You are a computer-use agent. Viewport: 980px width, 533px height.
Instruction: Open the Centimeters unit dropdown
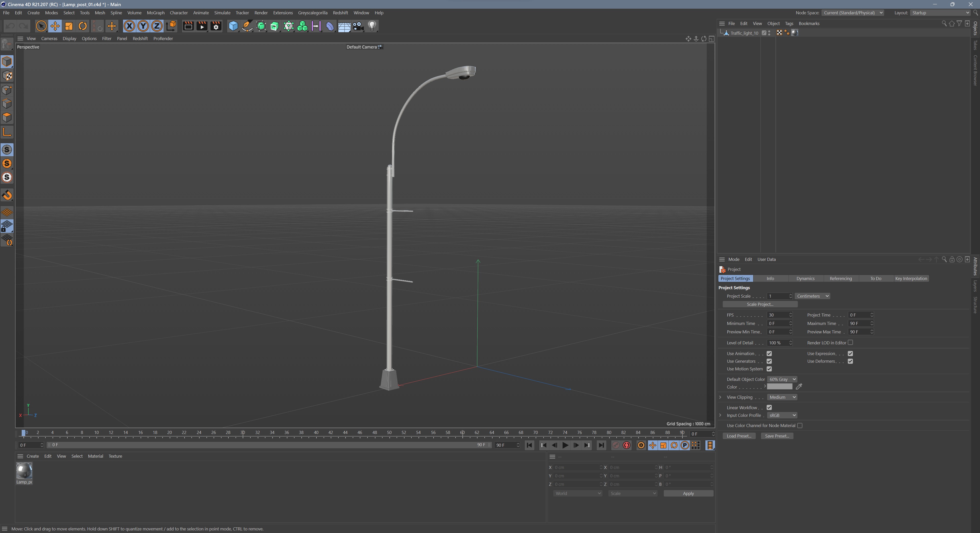click(x=812, y=296)
